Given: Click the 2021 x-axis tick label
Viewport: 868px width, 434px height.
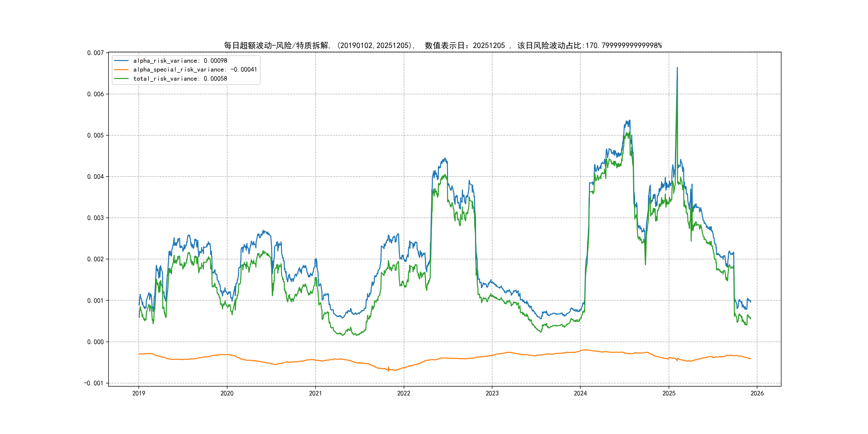Looking at the screenshot, I should [x=315, y=393].
